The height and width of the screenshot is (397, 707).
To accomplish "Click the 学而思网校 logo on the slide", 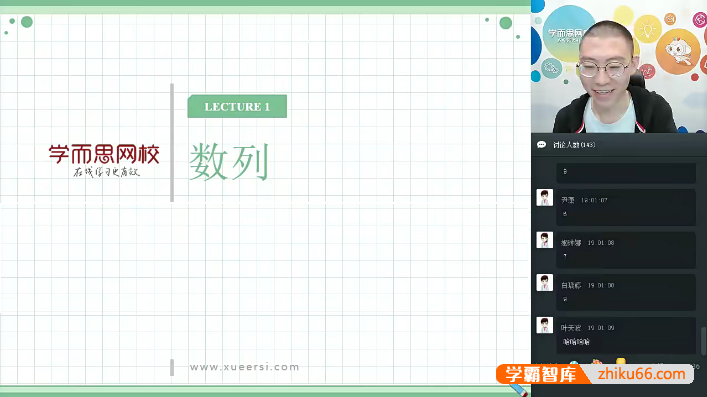I will pos(104,160).
